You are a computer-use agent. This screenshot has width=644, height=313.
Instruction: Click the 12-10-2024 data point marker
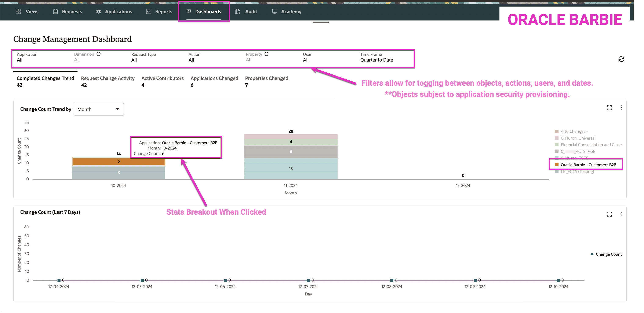point(558,280)
